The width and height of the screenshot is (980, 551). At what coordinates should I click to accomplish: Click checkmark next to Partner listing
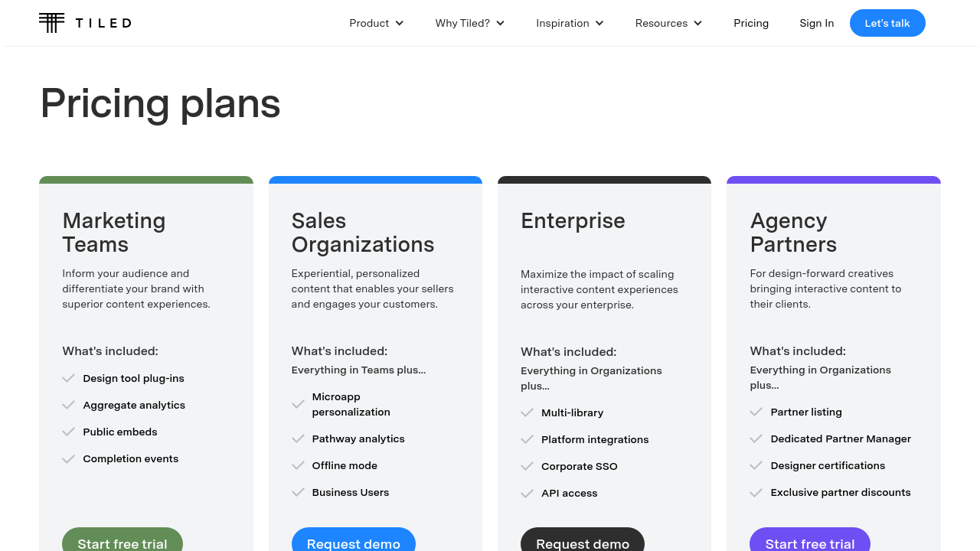(756, 412)
